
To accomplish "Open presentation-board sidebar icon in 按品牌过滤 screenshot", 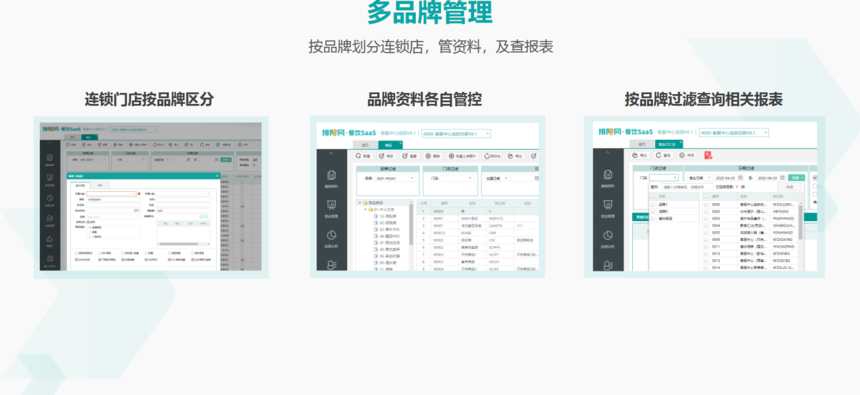I will [608, 205].
